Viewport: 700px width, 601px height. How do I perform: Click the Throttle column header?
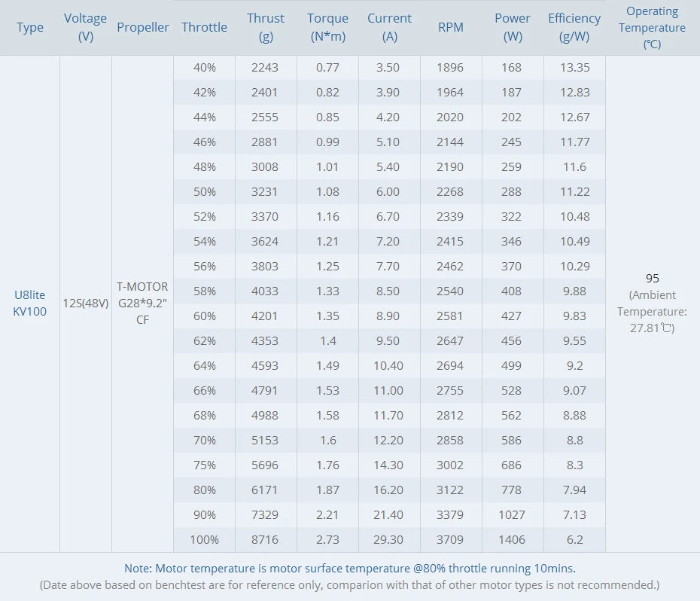coord(204,27)
